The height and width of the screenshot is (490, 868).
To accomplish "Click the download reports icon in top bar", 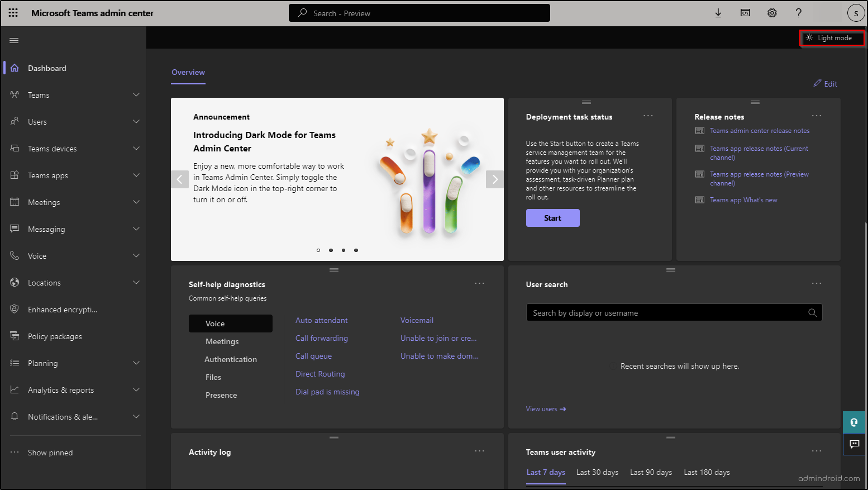I will (x=718, y=12).
